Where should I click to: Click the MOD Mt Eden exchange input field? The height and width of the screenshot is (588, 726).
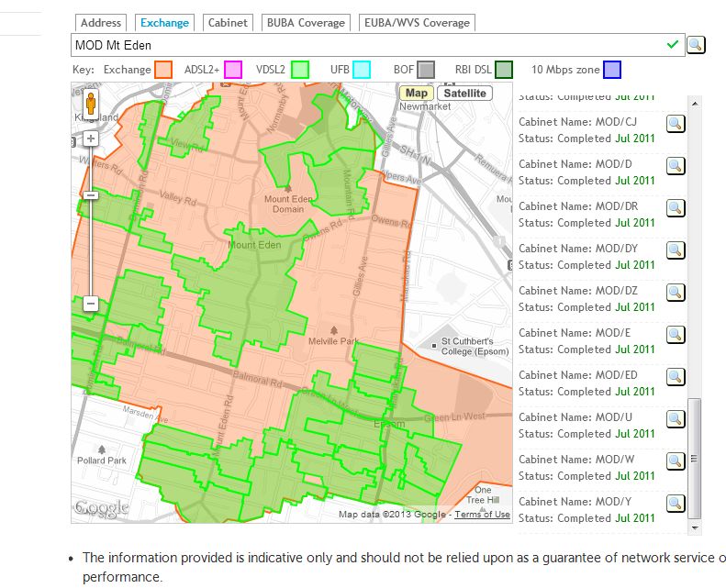tap(367, 45)
